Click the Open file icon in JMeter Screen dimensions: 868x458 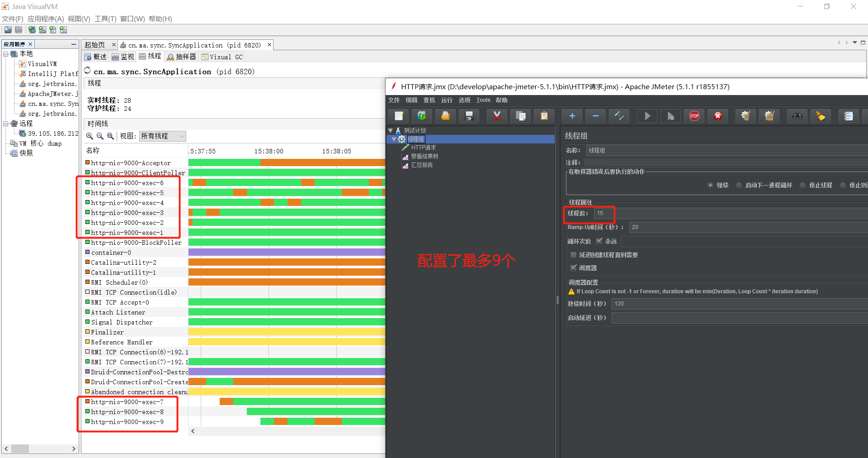[x=445, y=116]
